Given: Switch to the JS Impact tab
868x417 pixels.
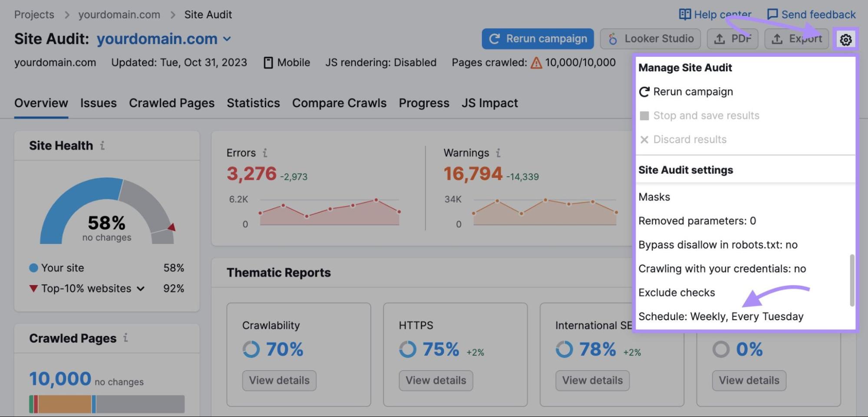Looking at the screenshot, I should [x=490, y=103].
